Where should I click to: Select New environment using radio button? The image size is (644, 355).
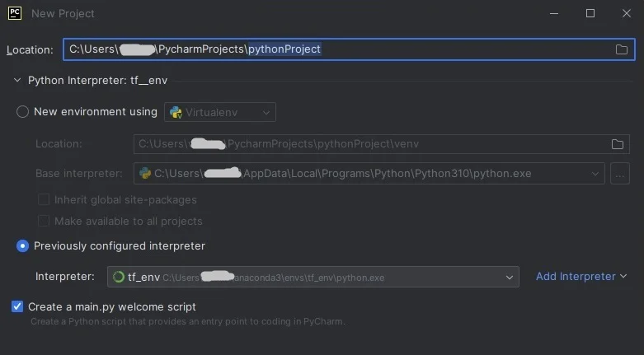pyautogui.click(x=23, y=112)
